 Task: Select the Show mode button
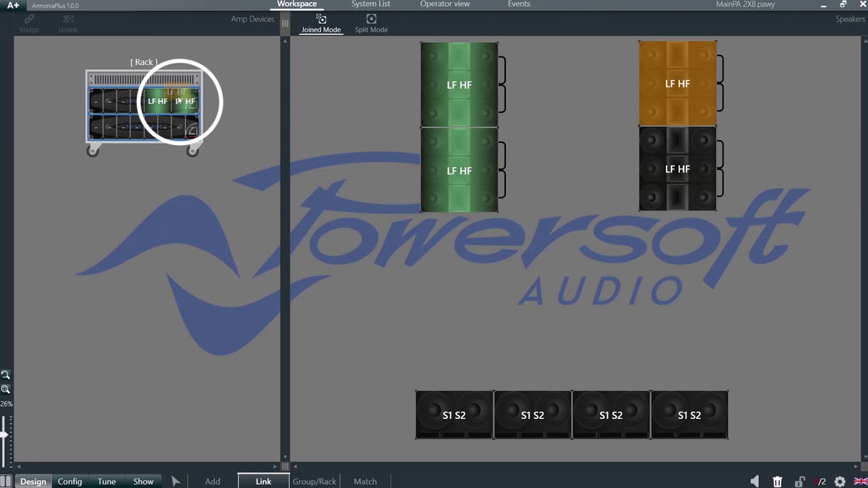pos(143,481)
